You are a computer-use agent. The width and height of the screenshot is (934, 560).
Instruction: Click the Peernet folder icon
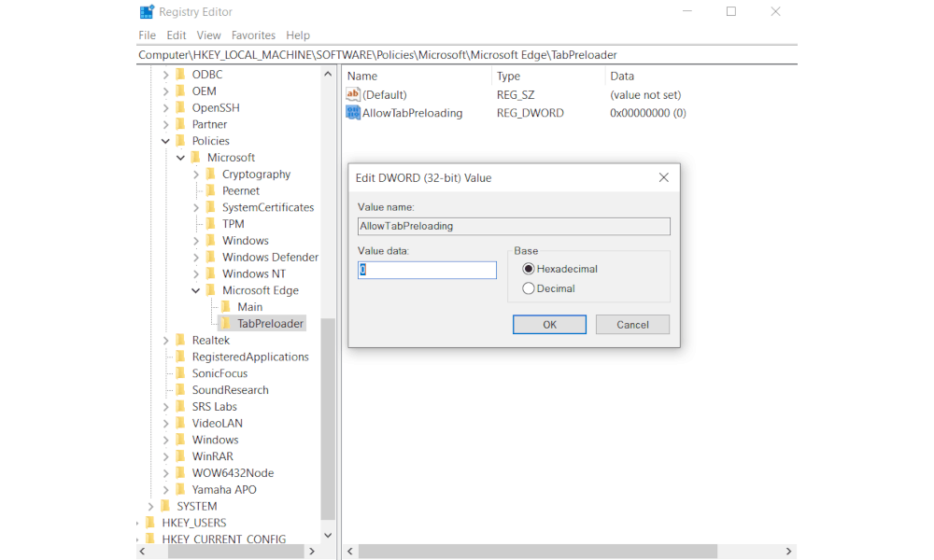210,191
